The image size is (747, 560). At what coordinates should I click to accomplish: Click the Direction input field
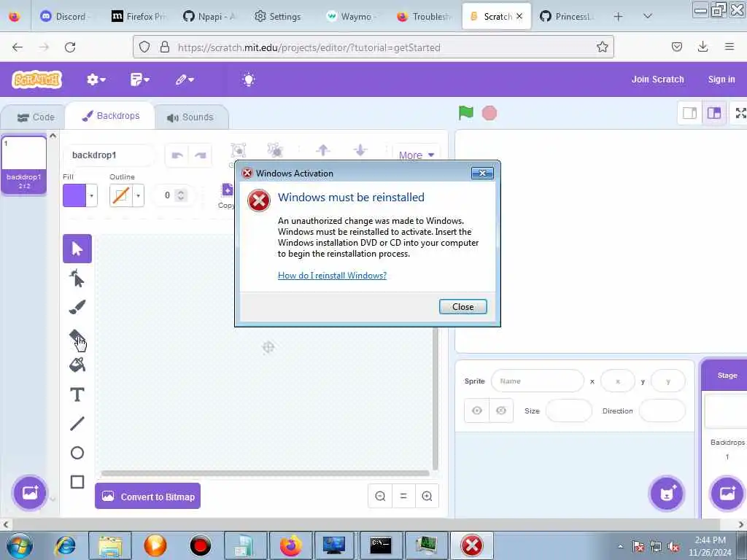click(662, 411)
